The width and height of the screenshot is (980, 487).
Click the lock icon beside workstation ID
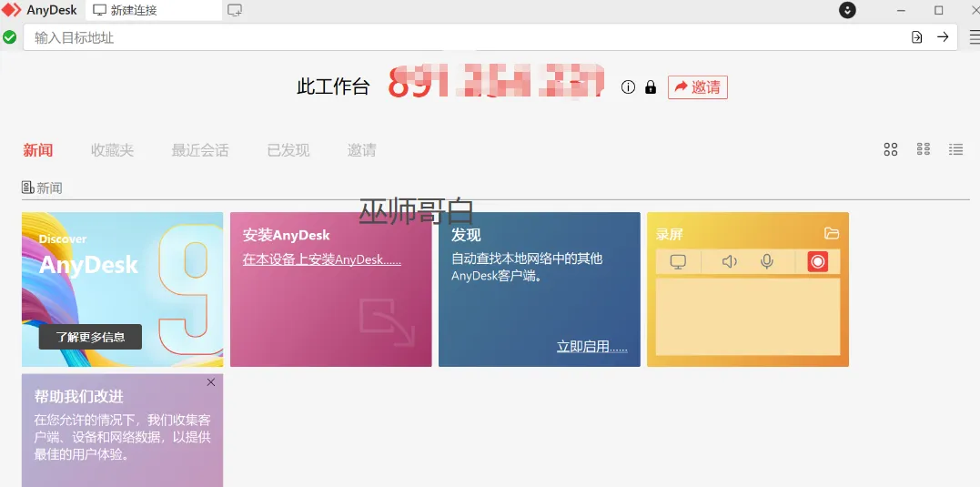coord(651,86)
